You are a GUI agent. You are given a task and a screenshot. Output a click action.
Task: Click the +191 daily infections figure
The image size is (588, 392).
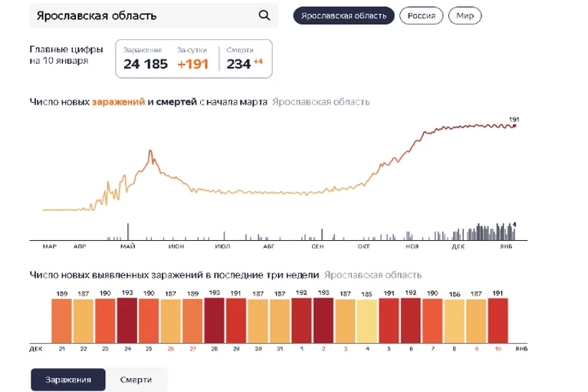[x=192, y=64]
